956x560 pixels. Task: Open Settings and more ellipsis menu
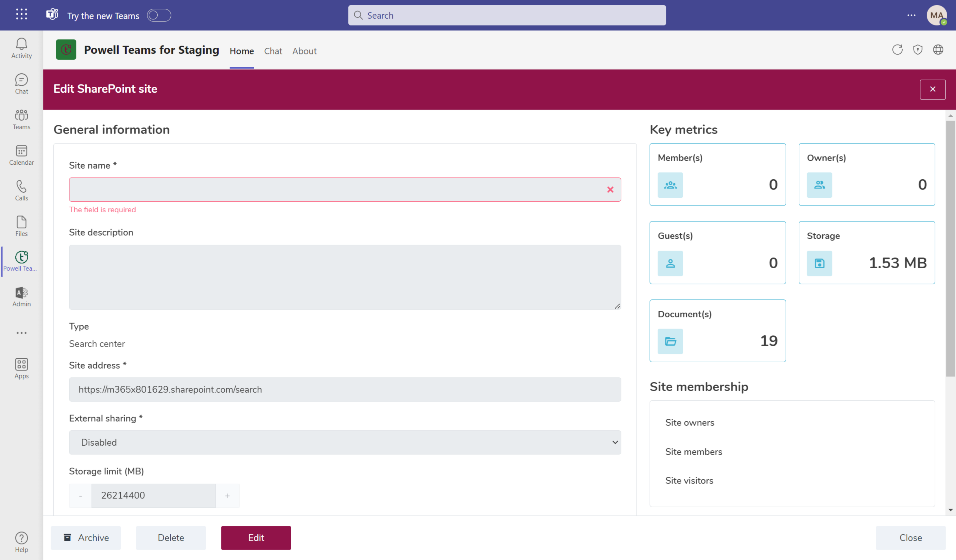[x=911, y=15]
